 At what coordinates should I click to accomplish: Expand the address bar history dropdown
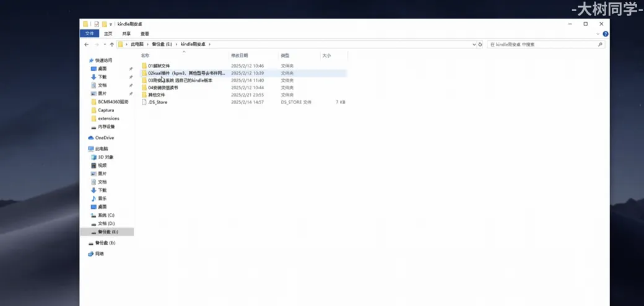(x=474, y=45)
